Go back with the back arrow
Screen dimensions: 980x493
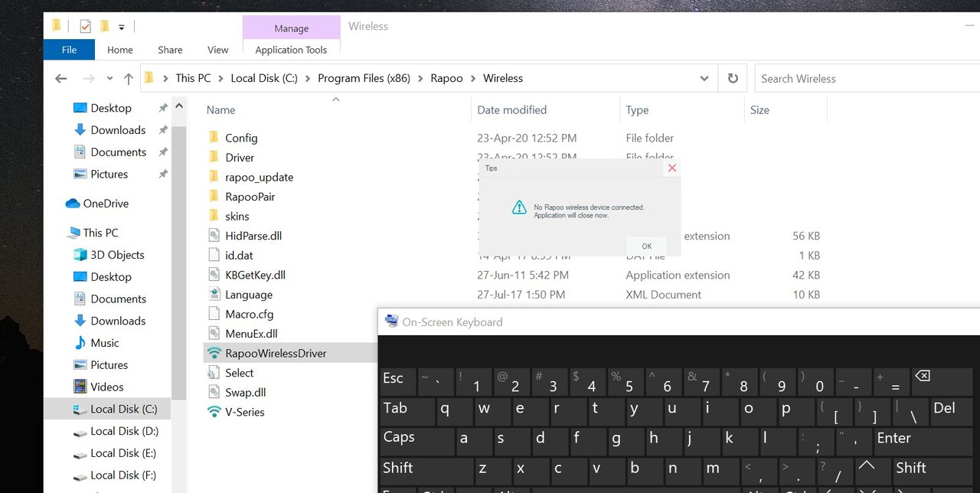pyautogui.click(x=61, y=78)
